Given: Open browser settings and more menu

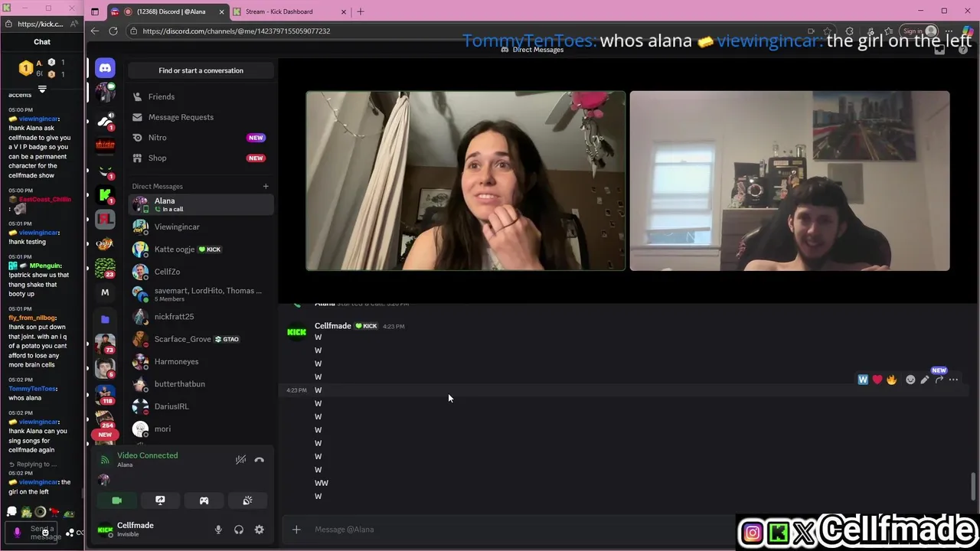Looking at the screenshot, I should (x=949, y=31).
